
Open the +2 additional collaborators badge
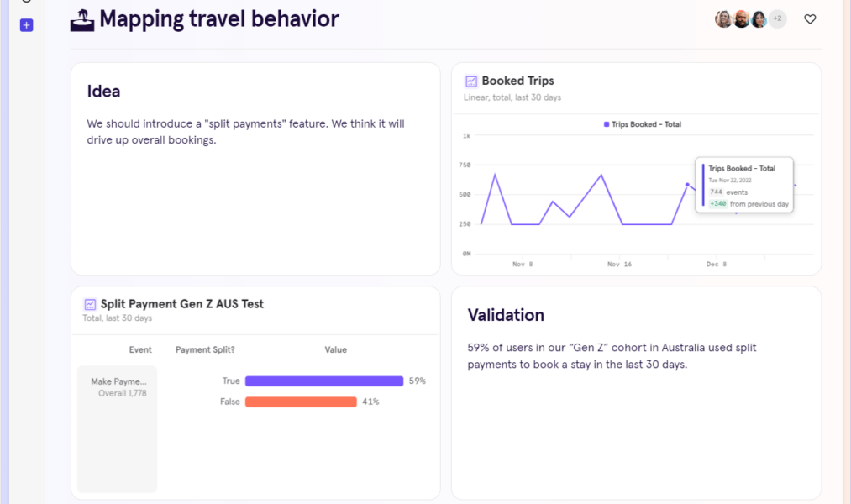(x=776, y=18)
